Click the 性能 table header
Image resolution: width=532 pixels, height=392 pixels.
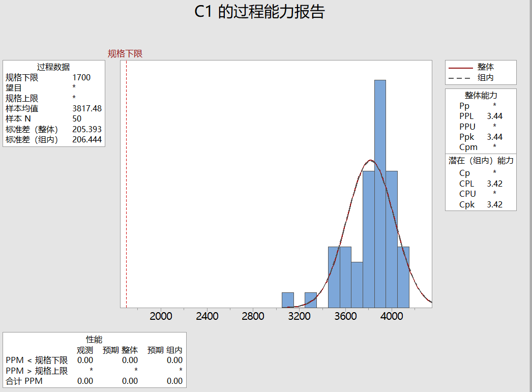[95, 340]
